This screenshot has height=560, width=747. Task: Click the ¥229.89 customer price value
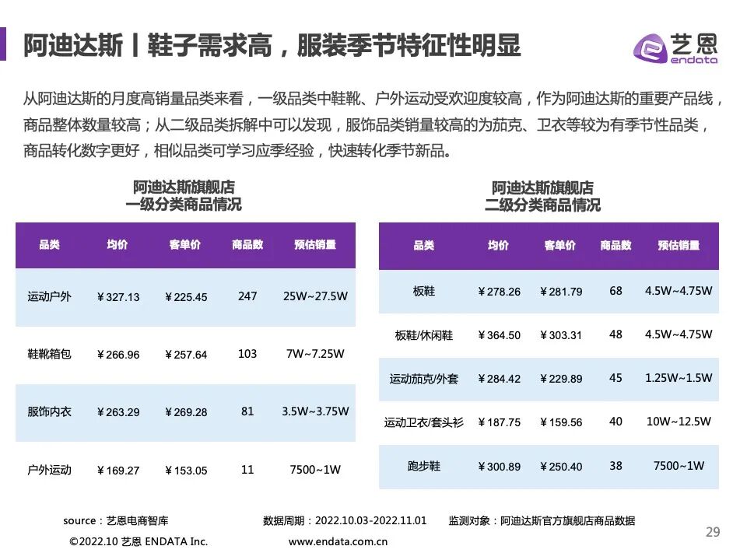(x=561, y=379)
